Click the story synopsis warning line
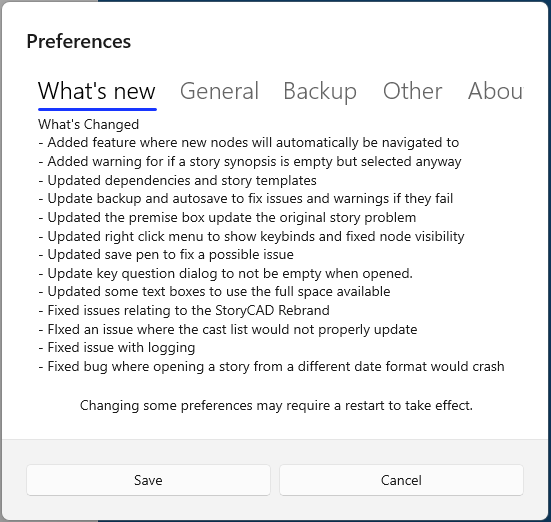551x522 pixels. (250, 162)
